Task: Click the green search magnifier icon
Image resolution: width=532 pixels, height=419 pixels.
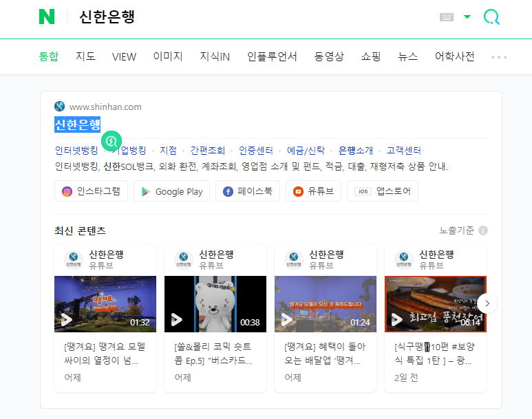Action: 491,17
